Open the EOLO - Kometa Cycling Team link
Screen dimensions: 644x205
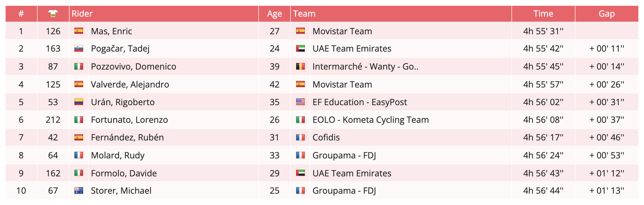(370, 120)
